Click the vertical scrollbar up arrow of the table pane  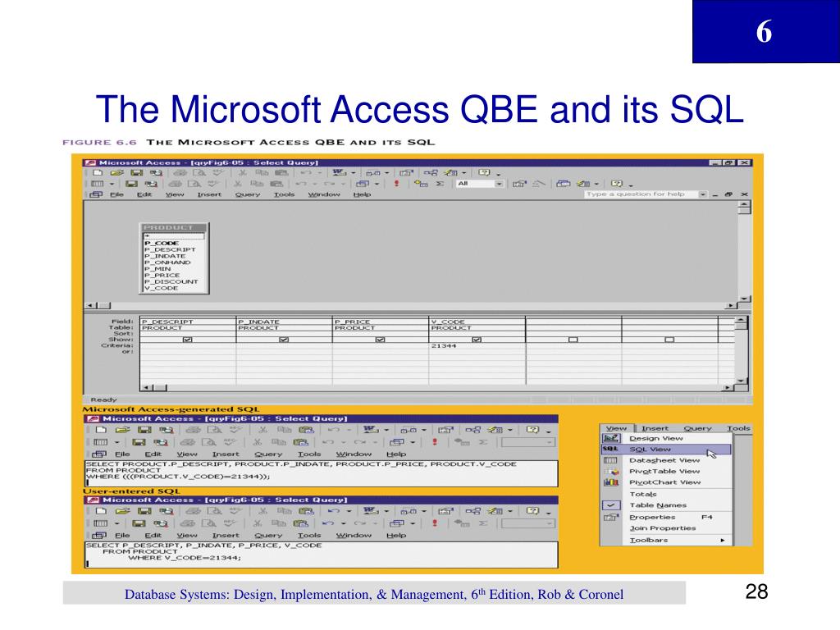pyautogui.click(x=743, y=204)
